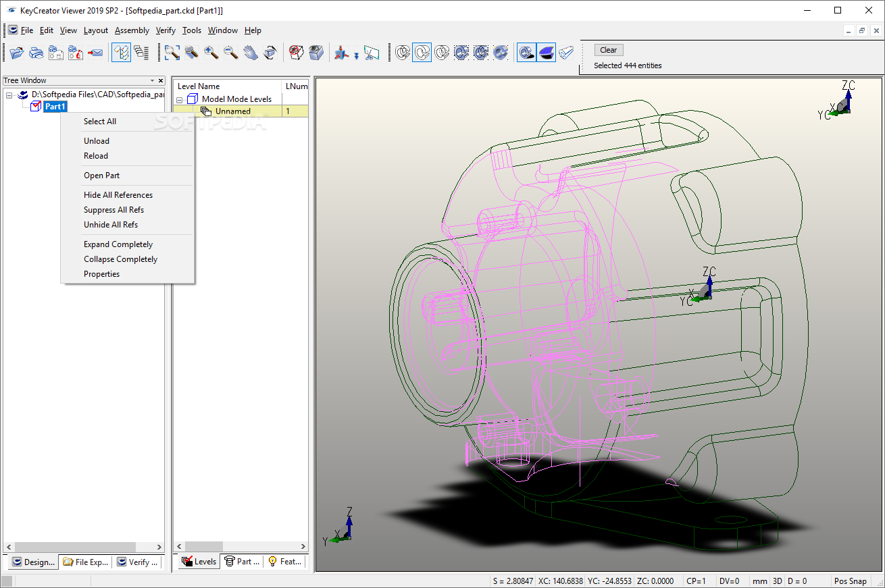Select the zoom window tool
This screenshot has height=588, width=885.
172,53
